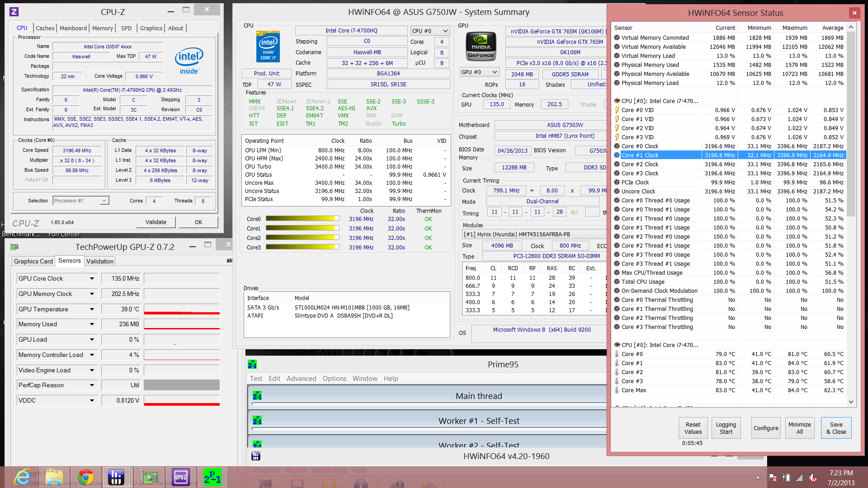Image resolution: width=868 pixels, height=488 pixels.
Task: Open the Graphics Card tab in GPU-Z
Action: click(33, 261)
